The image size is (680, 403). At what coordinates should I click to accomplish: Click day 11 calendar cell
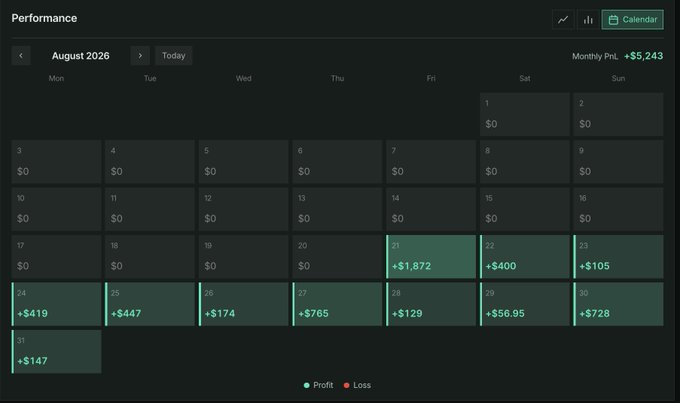[x=150, y=209]
